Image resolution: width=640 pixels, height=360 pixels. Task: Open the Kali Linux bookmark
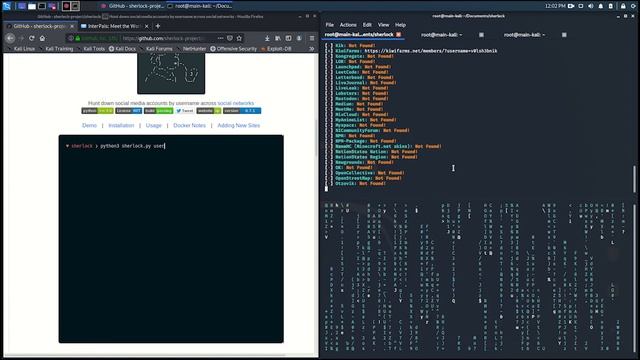[x=22, y=49]
